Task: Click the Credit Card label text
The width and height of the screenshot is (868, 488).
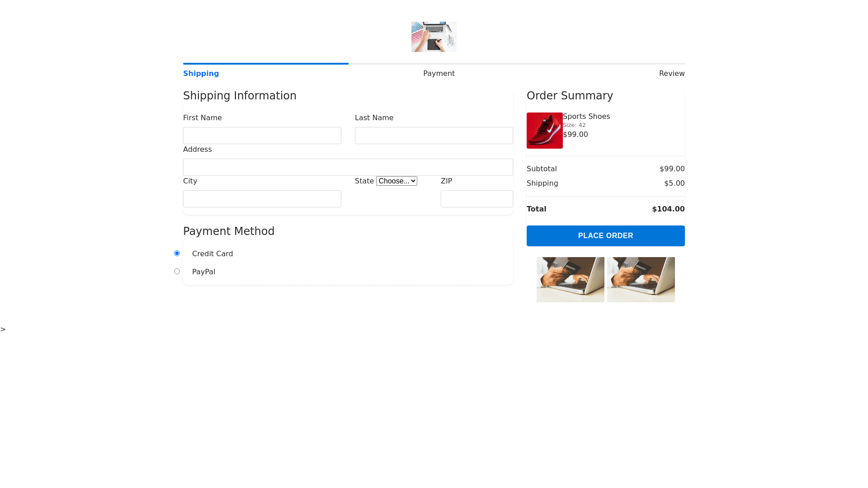Action: tap(212, 254)
